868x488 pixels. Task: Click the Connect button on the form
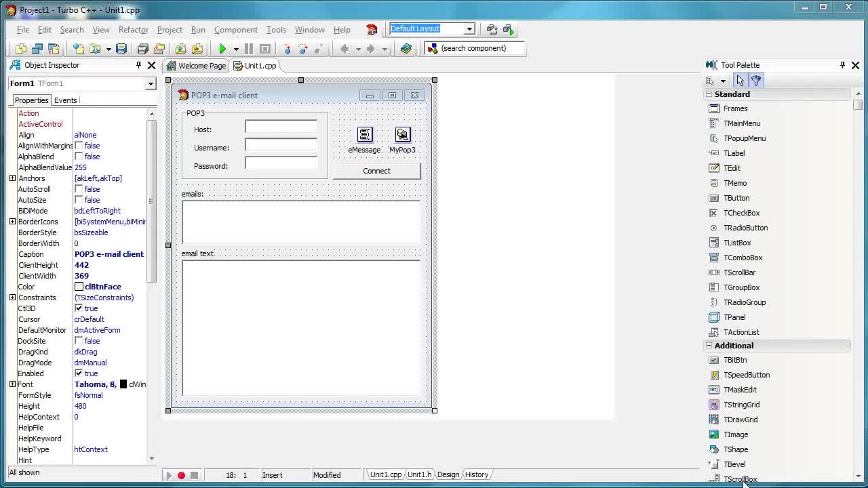coord(377,171)
